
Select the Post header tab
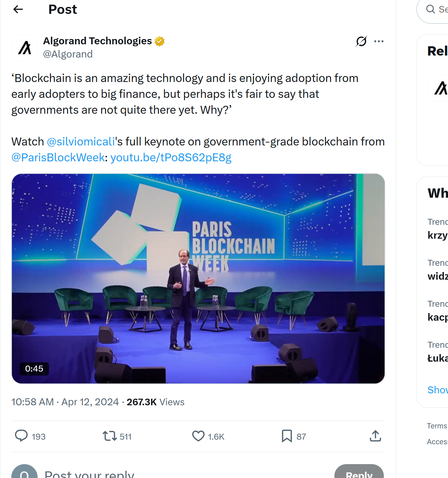pyautogui.click(x=62, y=9)
